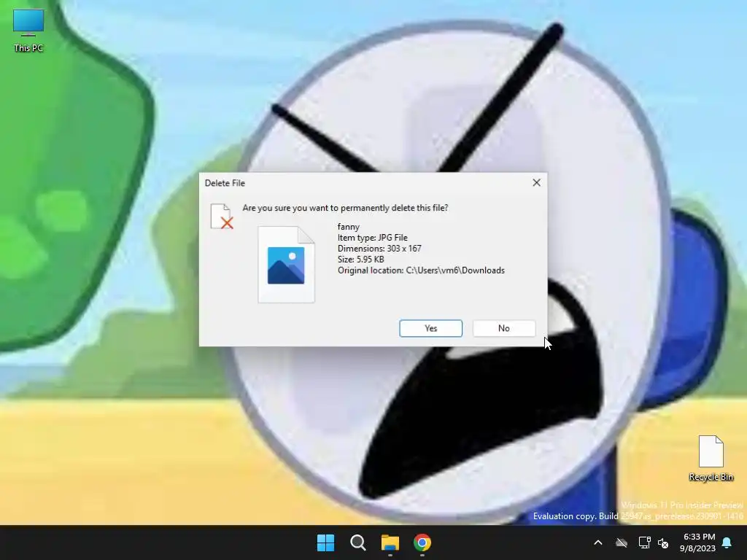
Task: Select the This PC desktop icon
Action: tap(28, 29)
